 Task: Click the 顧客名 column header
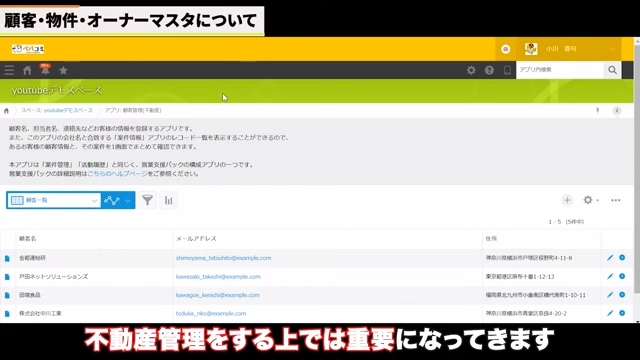(x=27, y=238)
